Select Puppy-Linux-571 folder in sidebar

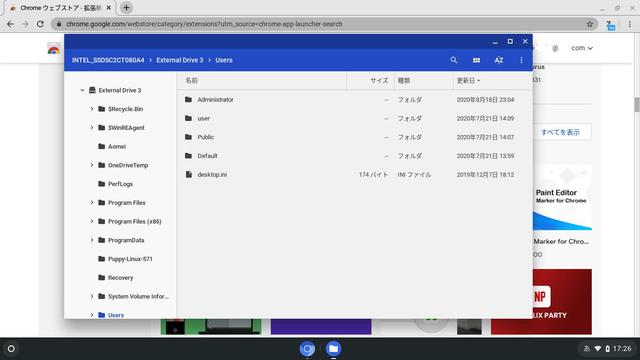tap(130, 259)
